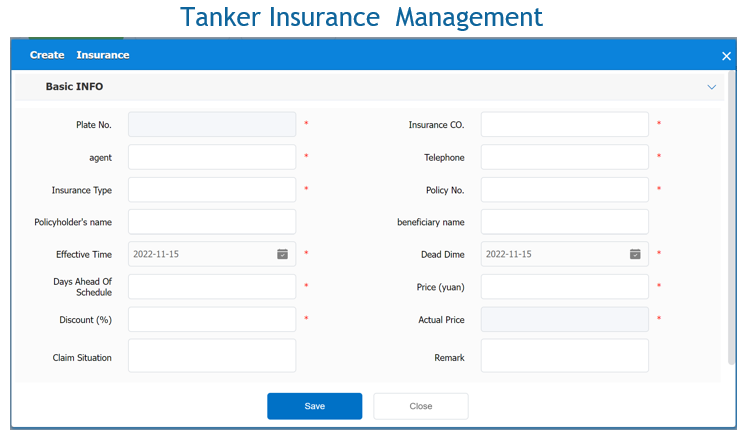The width and height of the screenshot is (745, 439).
Task: Click the Claim Situation text area
Action: point(212,356)
